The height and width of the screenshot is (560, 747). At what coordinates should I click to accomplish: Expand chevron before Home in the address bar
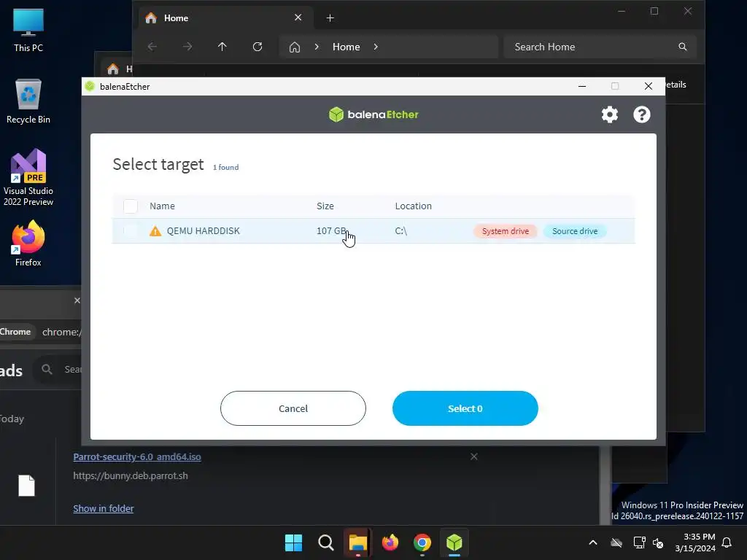pyautogui.click(x=317, y=47)
